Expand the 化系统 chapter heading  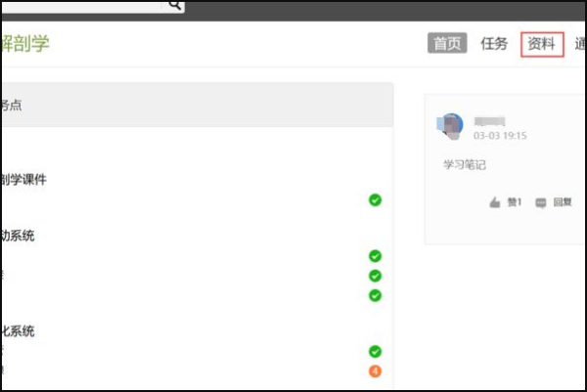pyautogui.click(x=18, y=331)
